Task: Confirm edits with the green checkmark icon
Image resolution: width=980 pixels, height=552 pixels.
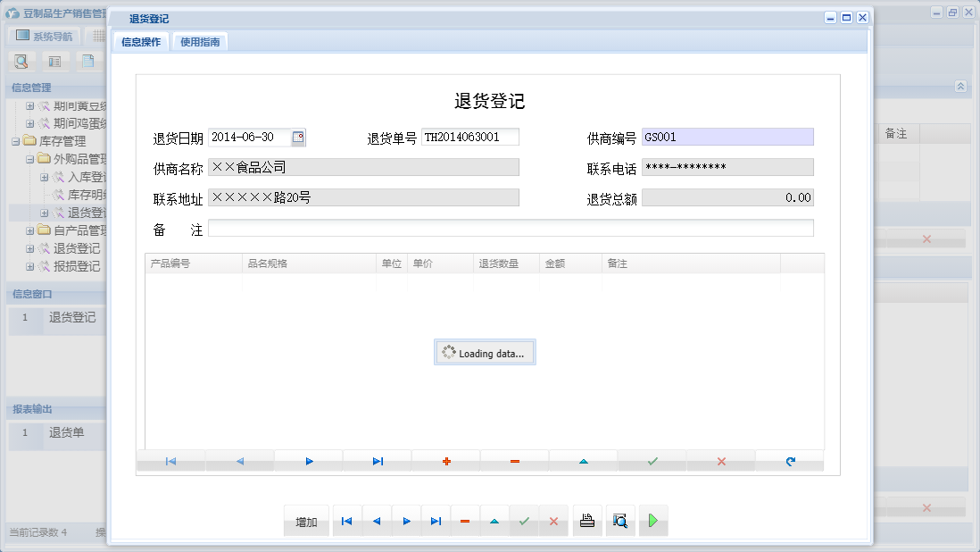Action: (652, 460)
